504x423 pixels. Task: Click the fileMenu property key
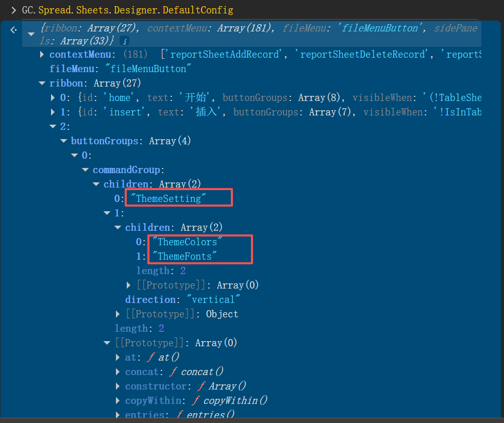(71, 69)
